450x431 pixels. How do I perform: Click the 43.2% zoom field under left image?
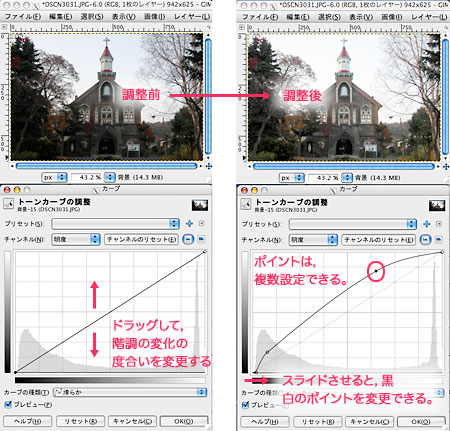87,177
